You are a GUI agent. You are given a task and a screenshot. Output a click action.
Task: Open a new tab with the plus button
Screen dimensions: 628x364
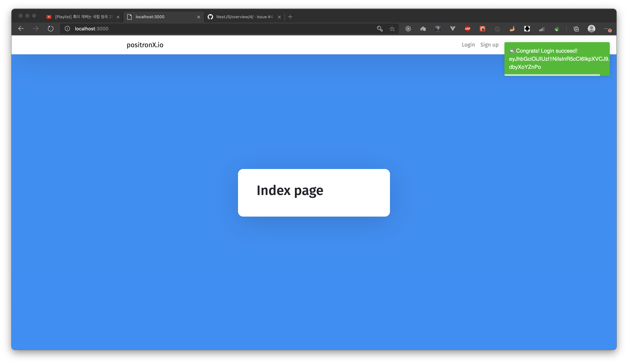[x=290, y=17]
